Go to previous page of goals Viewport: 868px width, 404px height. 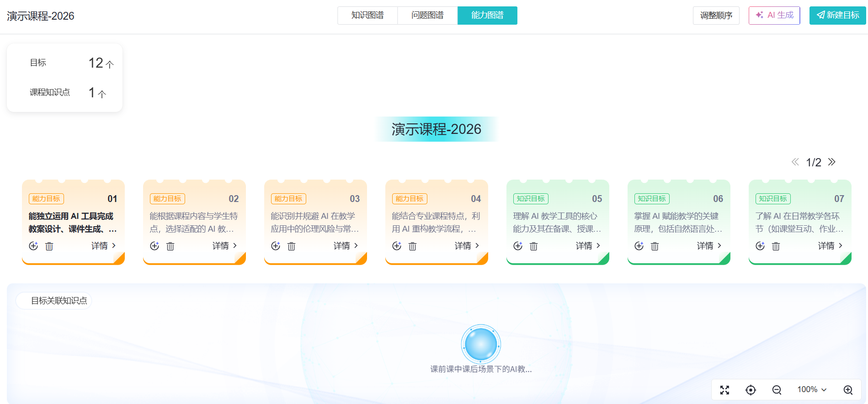pyautogui.click(x=795, y=162)
